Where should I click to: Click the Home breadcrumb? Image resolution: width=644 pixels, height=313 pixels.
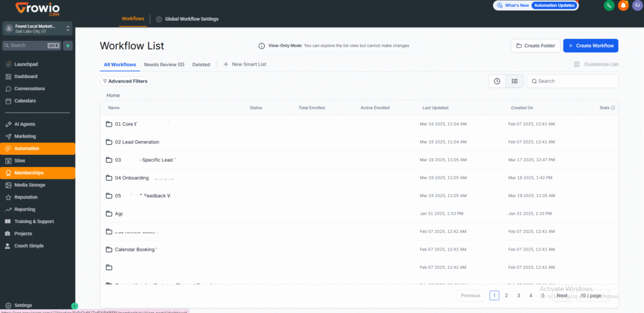[x=113, y=96]
